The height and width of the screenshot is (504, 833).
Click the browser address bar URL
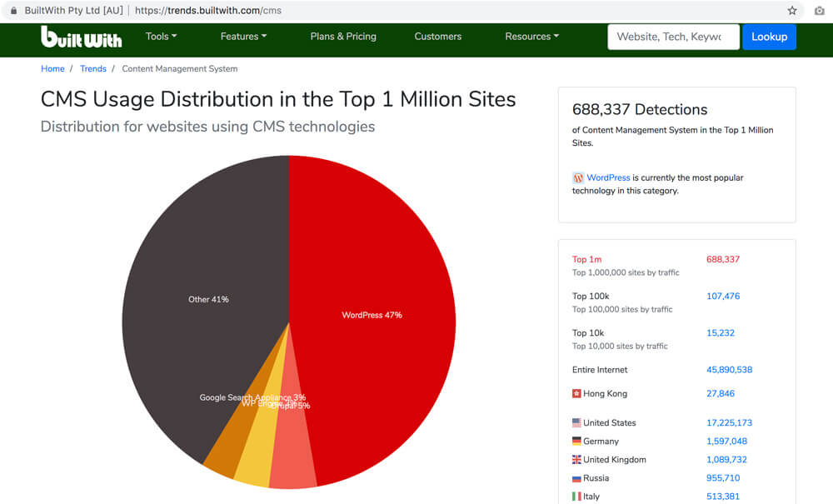pyautogui.click(x=207, y=11)
